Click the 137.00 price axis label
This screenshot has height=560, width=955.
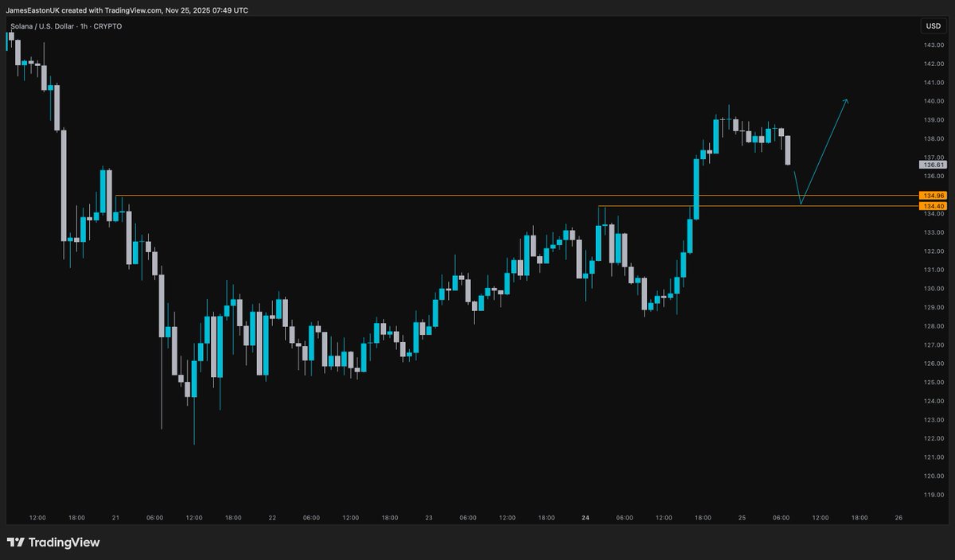(933, 157)
